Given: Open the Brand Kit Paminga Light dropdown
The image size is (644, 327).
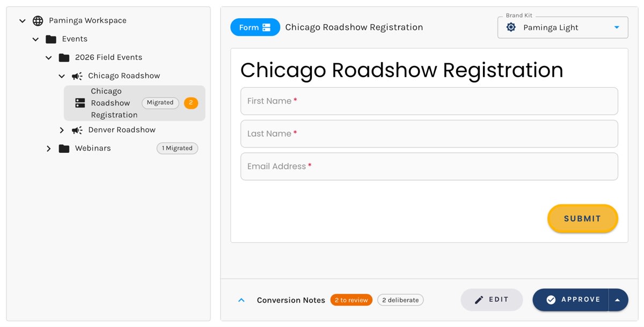Looking at the screenshot, I should 562,27.
